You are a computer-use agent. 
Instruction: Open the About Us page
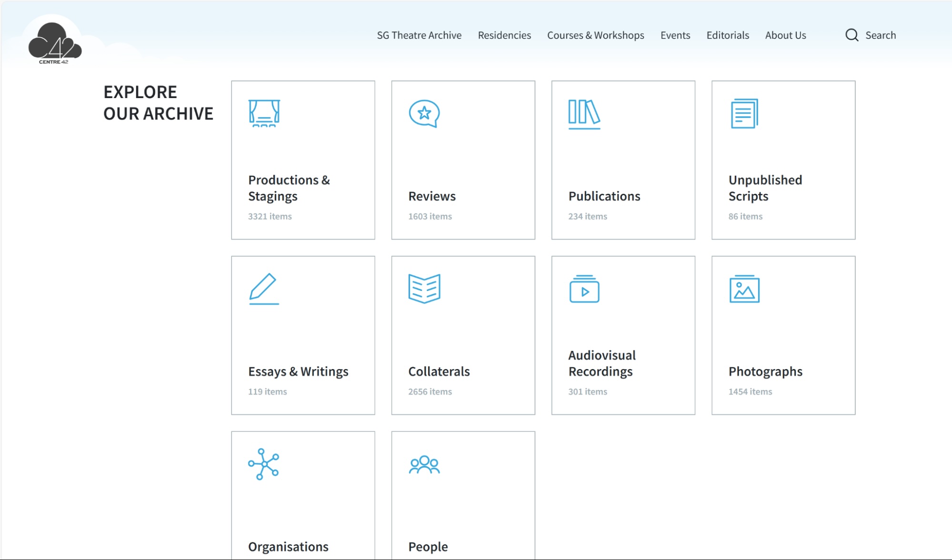(785, 35)
